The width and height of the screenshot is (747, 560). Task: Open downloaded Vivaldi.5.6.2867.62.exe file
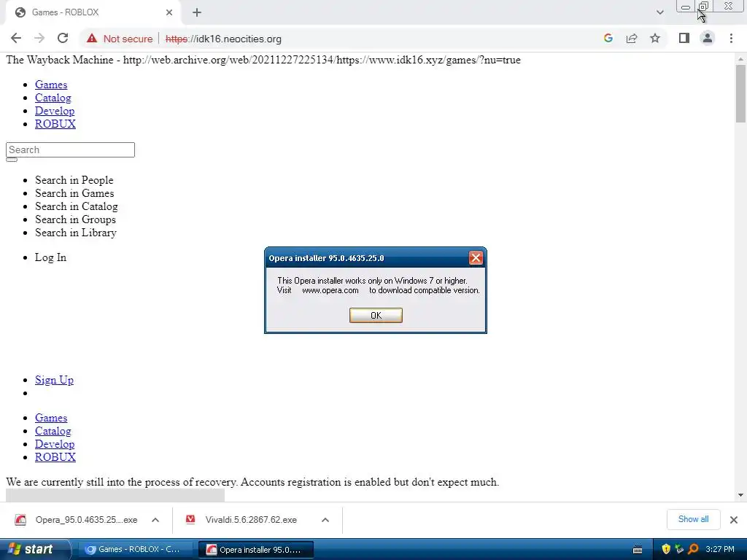point(241,519)
